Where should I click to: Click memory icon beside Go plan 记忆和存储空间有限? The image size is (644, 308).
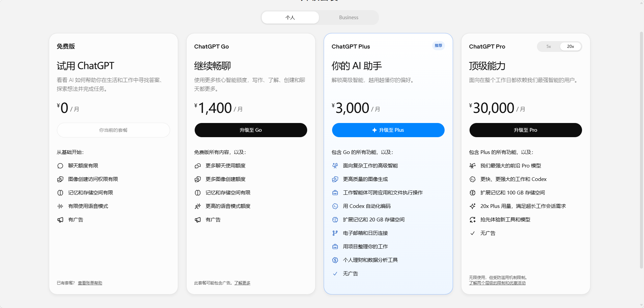coord(198,193)
